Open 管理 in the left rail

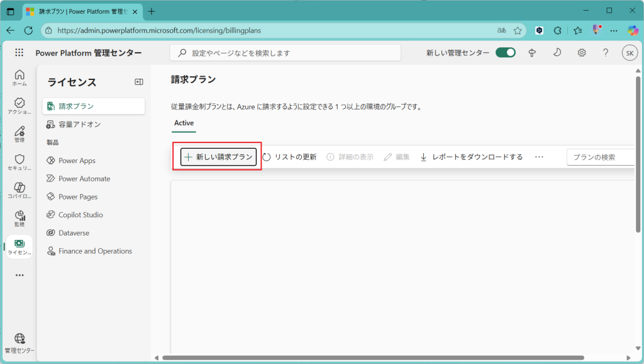pos(19,134)
